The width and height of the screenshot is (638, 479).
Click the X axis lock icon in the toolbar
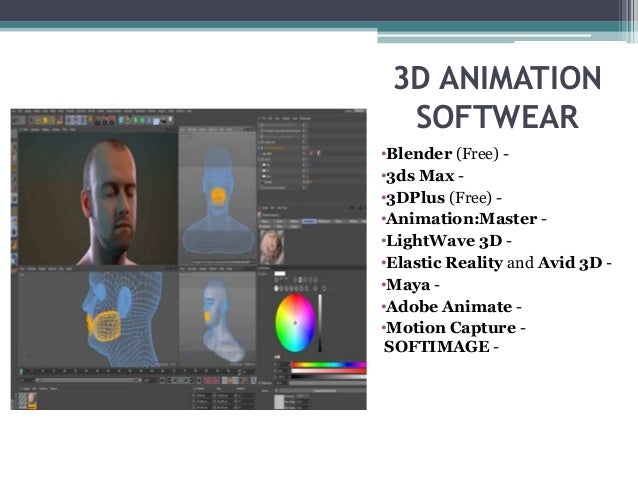click(69, 120)
